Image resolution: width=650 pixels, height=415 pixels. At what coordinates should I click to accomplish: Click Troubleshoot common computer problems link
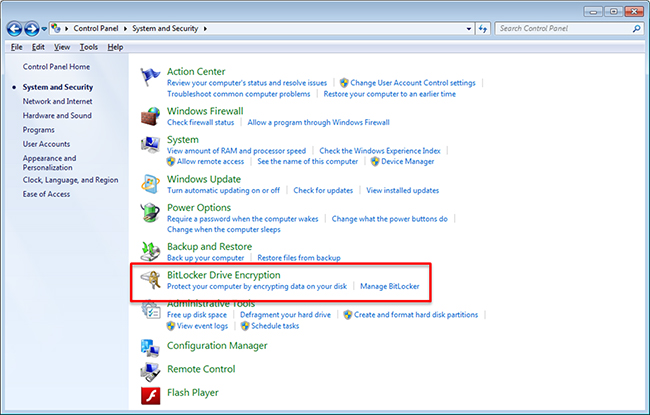pos(238,94)
